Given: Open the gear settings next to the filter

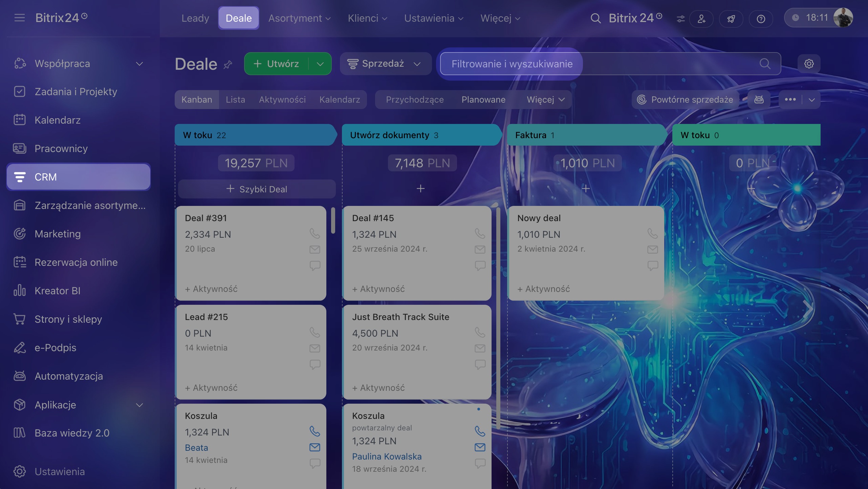Looking at the screenshot, I should point(809,64).
